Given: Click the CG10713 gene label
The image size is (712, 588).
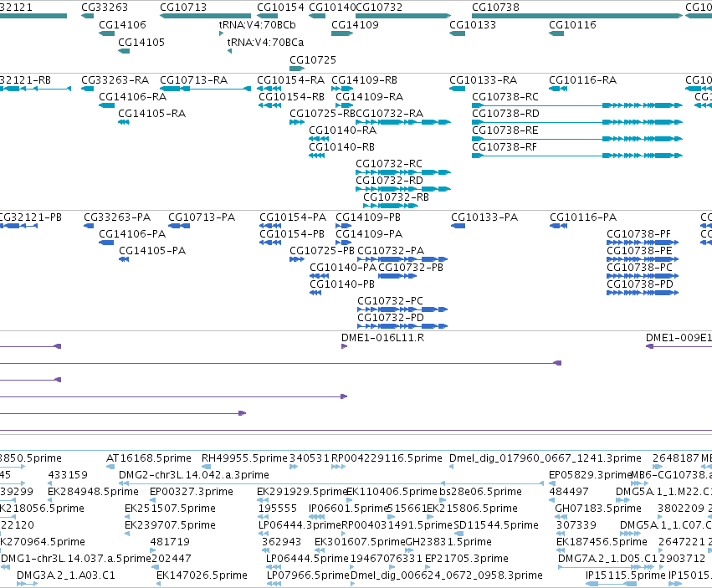Looking at the screenshot, I should (x=183, y=8).
